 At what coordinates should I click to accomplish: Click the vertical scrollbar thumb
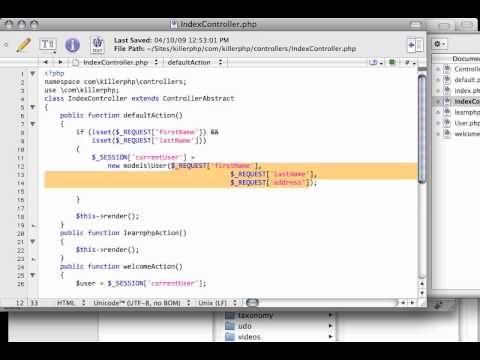[x=422, y=128]
